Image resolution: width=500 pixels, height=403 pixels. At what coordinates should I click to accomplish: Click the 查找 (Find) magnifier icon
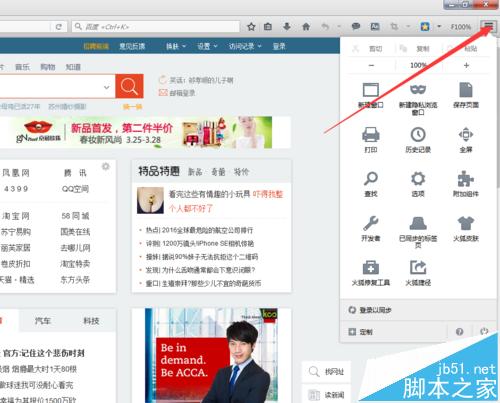pos(371,184)
